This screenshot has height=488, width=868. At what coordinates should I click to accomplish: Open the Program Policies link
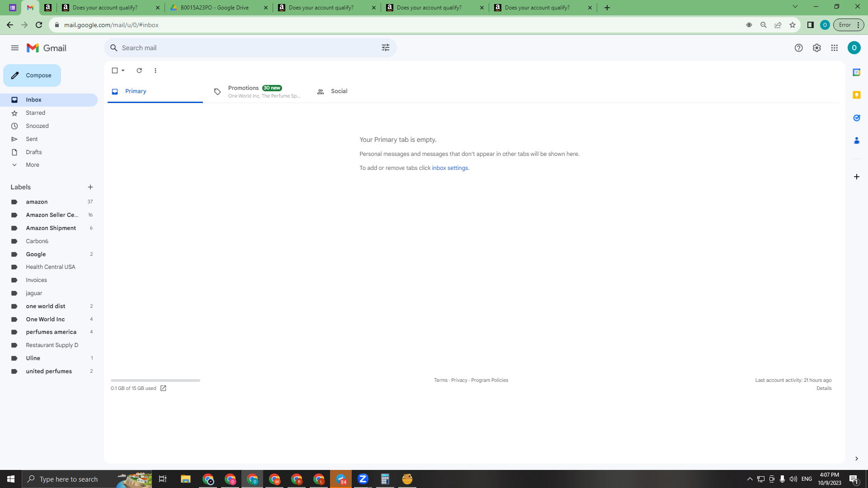tap(490, 380)
